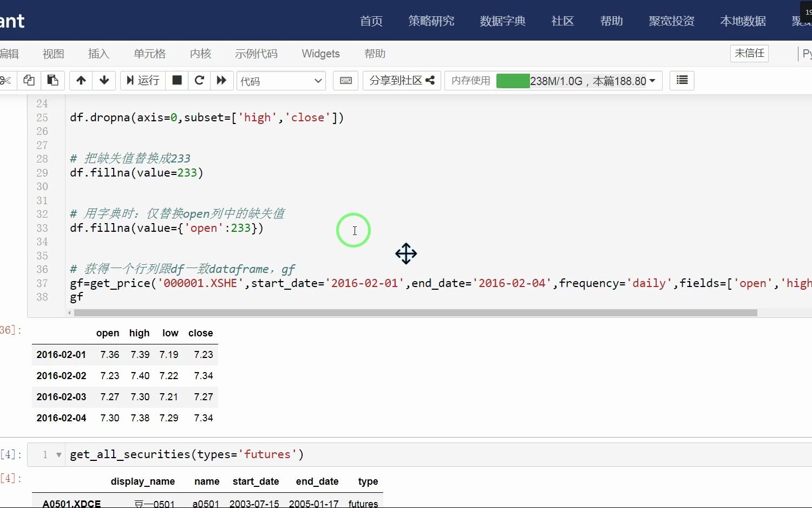Click the end_date column header
812x508 pixels.
[317, 481]
